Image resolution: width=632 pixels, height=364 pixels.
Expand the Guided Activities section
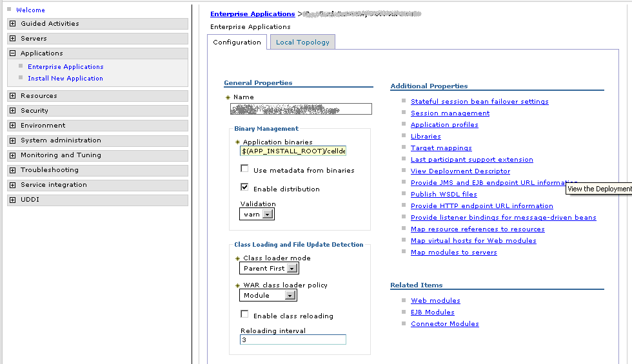coord(13,24)
